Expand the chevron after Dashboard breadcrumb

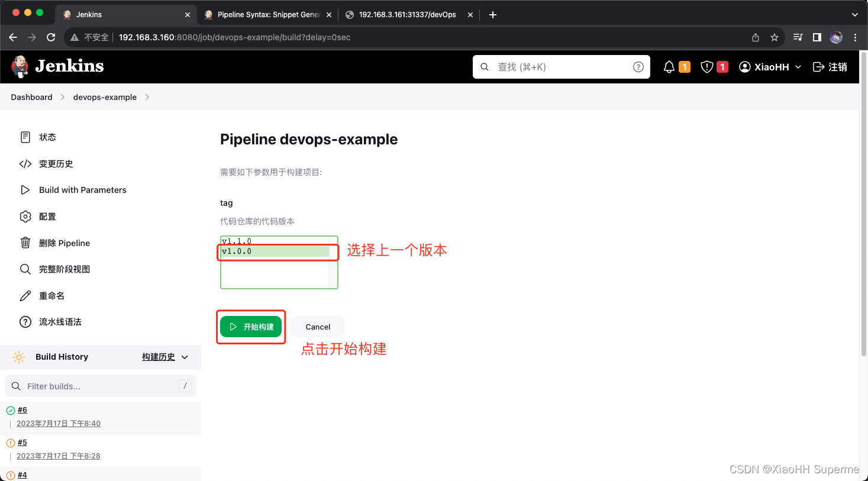[x=63, y=97]
